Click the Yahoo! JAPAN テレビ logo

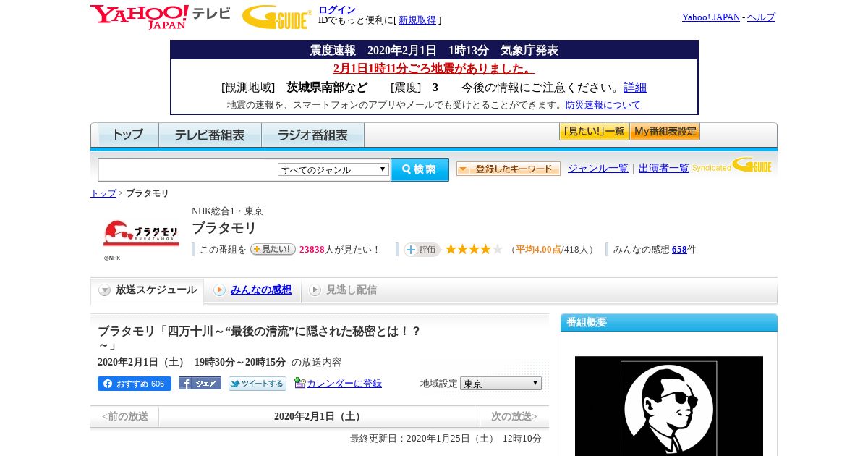point(161,17)
